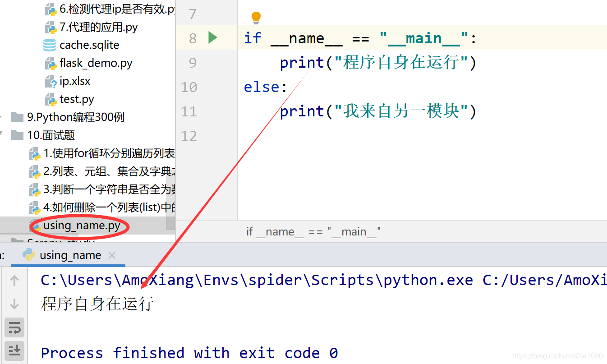Screen dimensions: 607x364
Task: Click the python.exe path link in console
Action: [257, 280]
